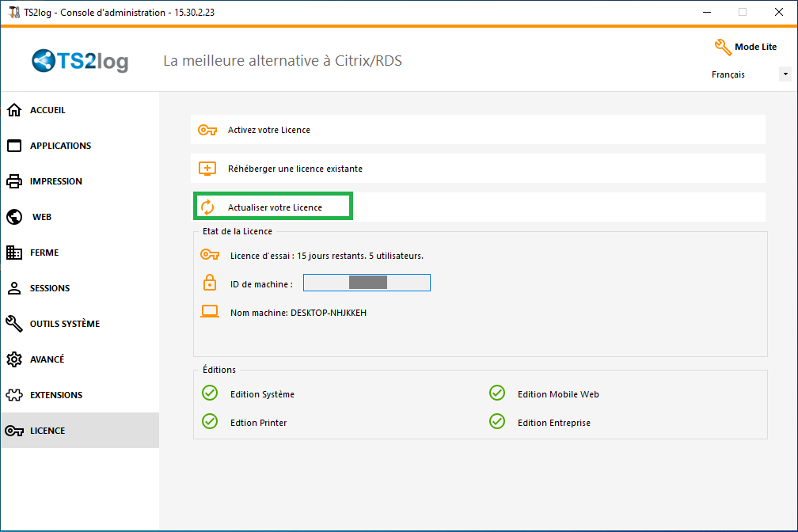The width and height of the screenshot is (798, 532).
Task: Open the Français language dropdown arrow
Action: [785, 74]
